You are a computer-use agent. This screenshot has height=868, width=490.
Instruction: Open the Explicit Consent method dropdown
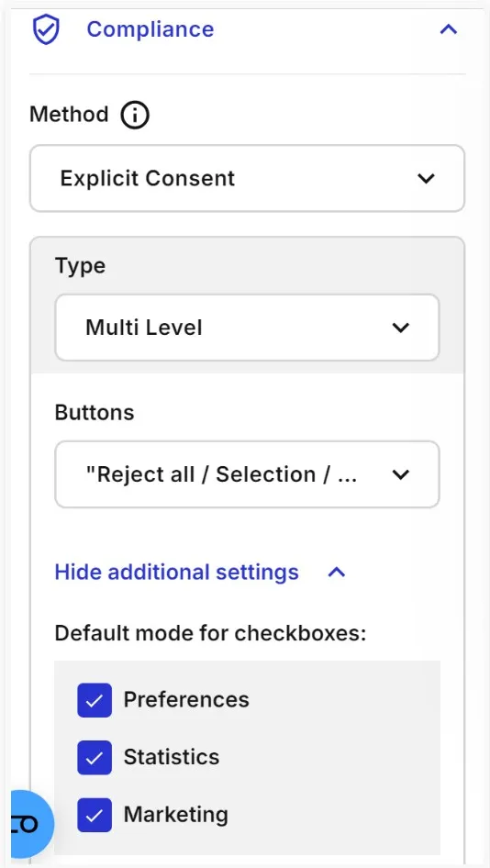coord(247,178)
